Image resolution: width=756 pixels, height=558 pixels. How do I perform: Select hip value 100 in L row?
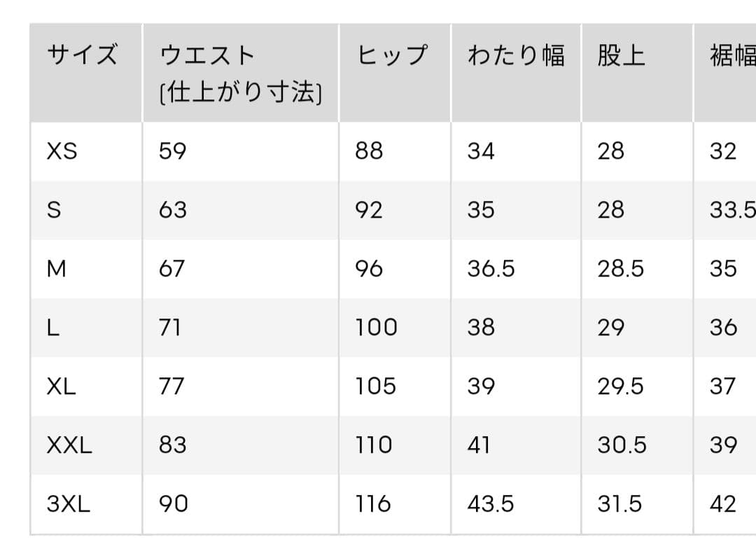pyautogui.click(x=376, y=328)
